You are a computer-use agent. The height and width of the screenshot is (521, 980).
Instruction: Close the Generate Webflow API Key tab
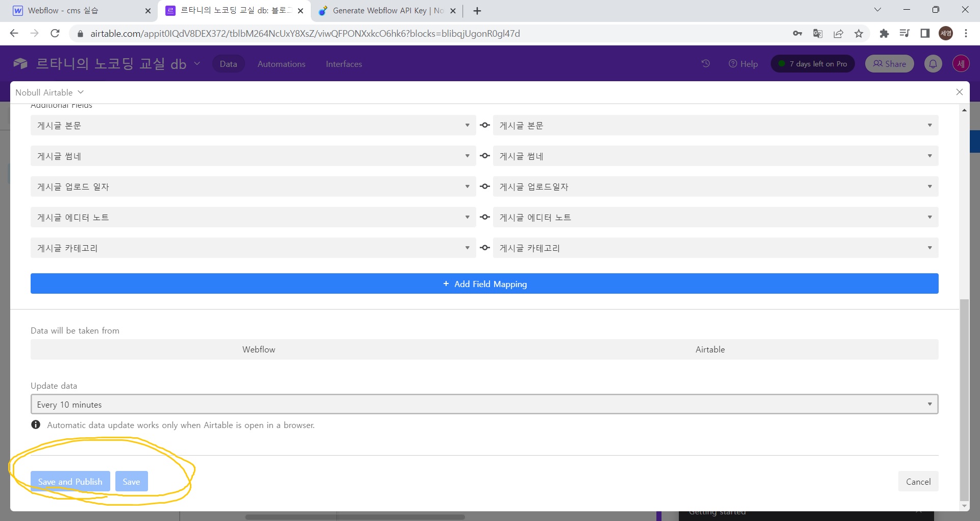453,11
